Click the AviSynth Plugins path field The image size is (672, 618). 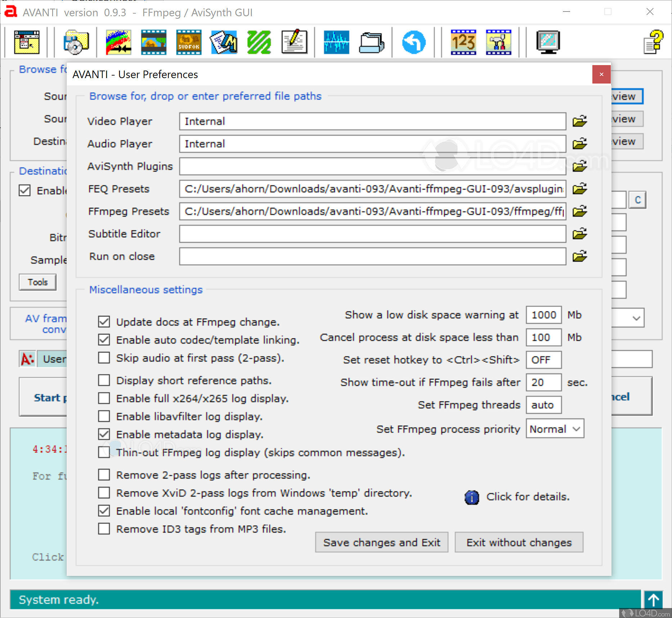pyautogui.click(x=373, y=166)
